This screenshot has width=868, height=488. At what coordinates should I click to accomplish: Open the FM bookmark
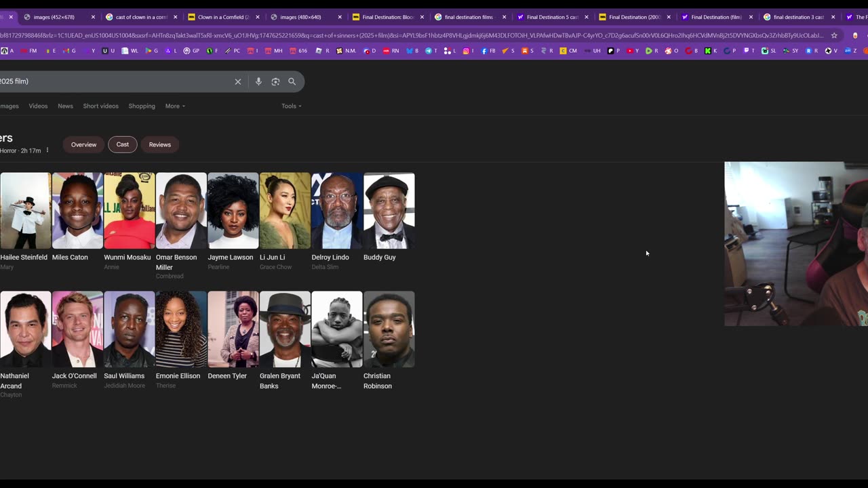28,51
